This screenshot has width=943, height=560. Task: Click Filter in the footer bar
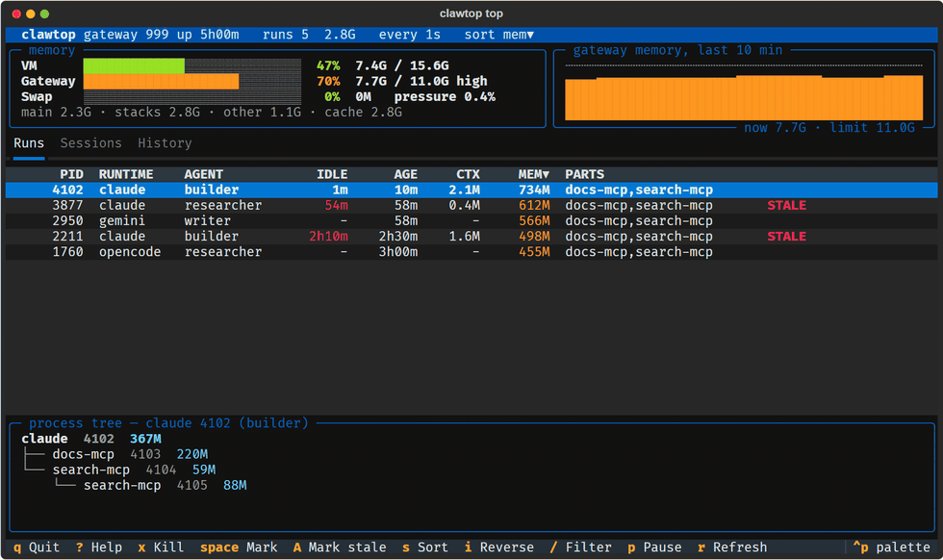581,547
